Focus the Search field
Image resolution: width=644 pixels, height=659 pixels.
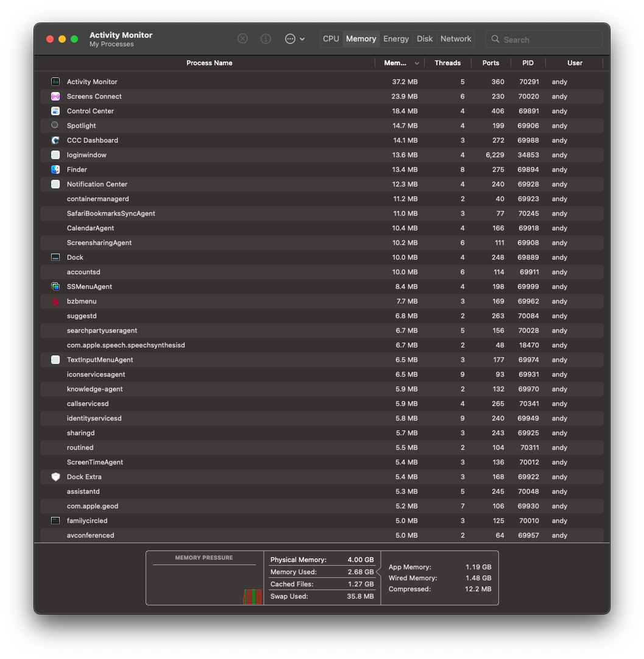[543, 39]
